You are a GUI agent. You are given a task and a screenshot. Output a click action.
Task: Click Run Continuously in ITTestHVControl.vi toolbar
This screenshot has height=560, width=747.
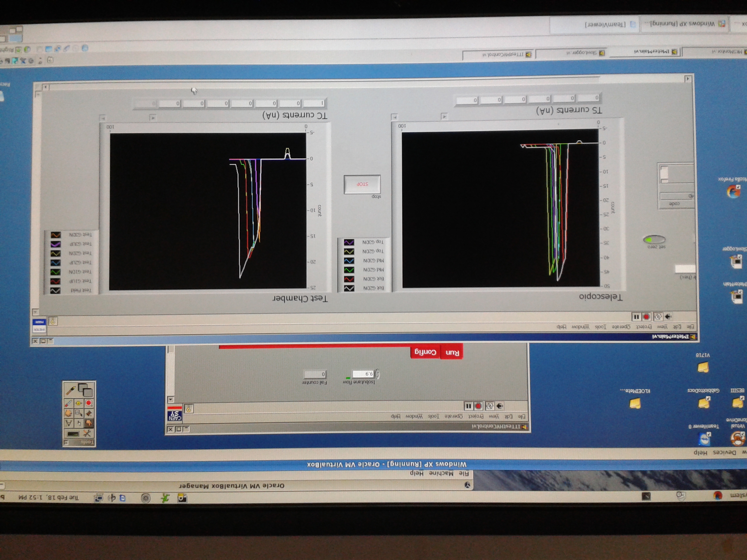pos(489,406)
